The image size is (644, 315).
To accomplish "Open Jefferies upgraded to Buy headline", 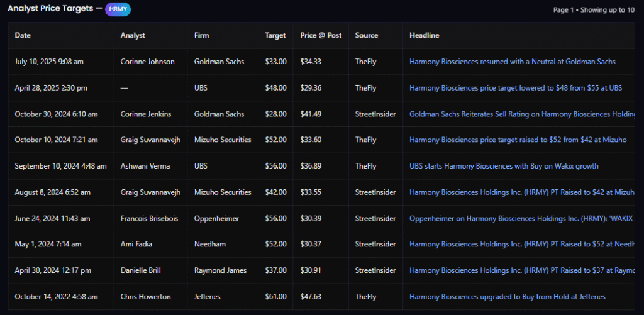I will pos(507,296).
